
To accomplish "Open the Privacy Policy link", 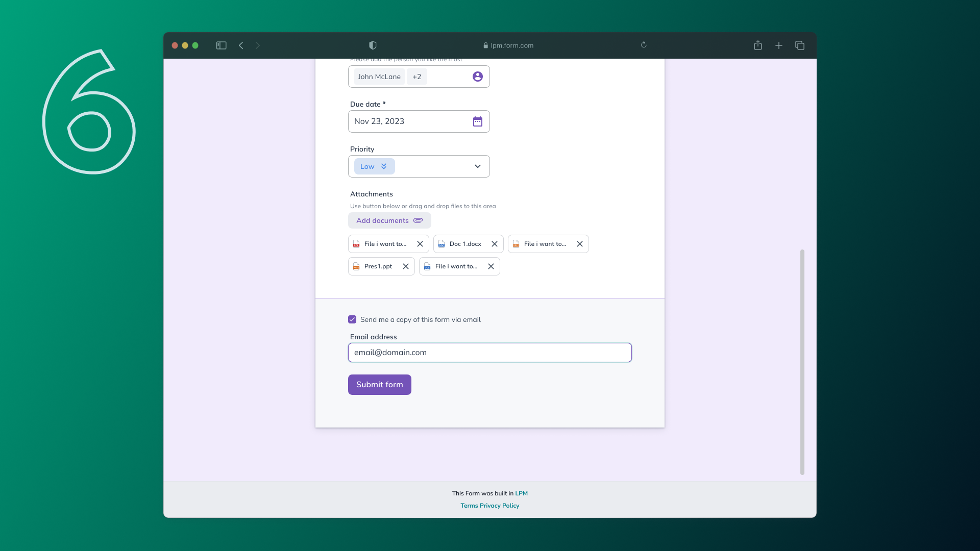I will click(499, 506).
